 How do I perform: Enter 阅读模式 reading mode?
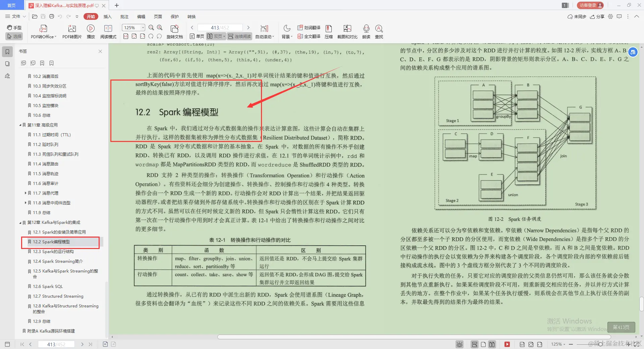(x=108, y=31)
